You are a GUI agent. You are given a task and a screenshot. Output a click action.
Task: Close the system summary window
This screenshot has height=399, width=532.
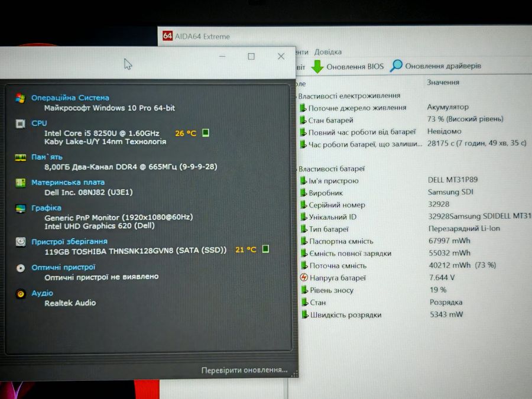click(x=281, y=56)
